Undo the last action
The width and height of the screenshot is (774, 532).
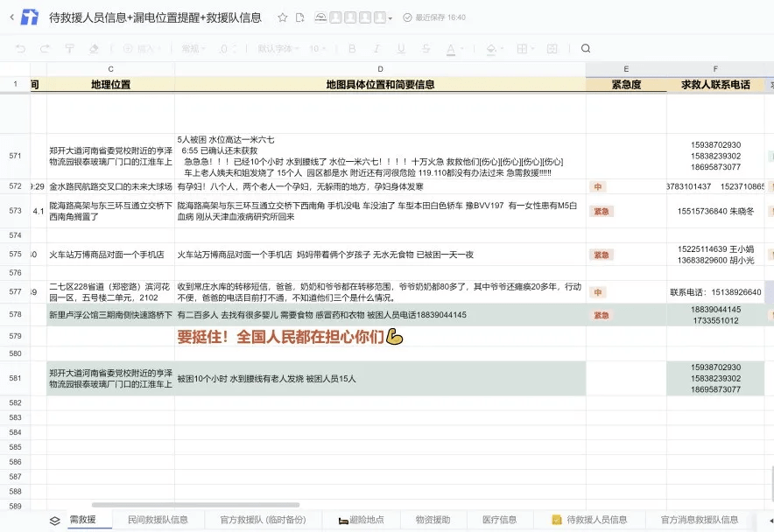tap(20, 48)
